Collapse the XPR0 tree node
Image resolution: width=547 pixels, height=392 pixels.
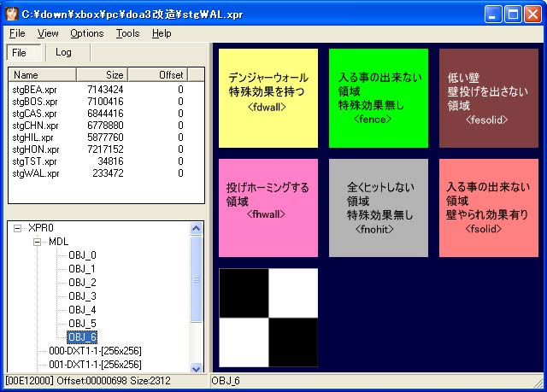tap(17, 229)
